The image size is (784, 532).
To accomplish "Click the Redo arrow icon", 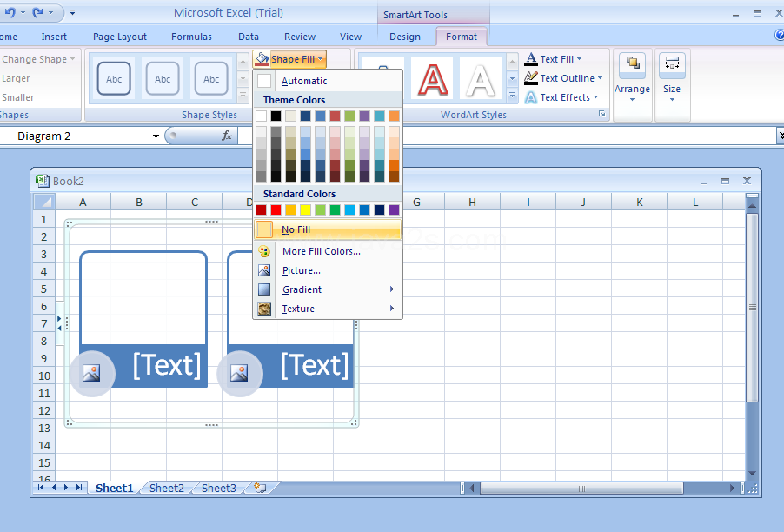I will click(x=38, y=12).
